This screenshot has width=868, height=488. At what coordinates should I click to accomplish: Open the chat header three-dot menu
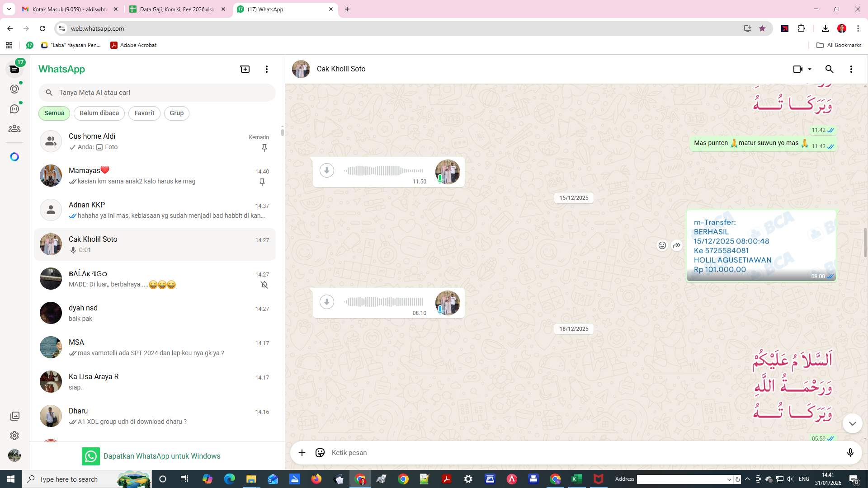pos(851,69)
